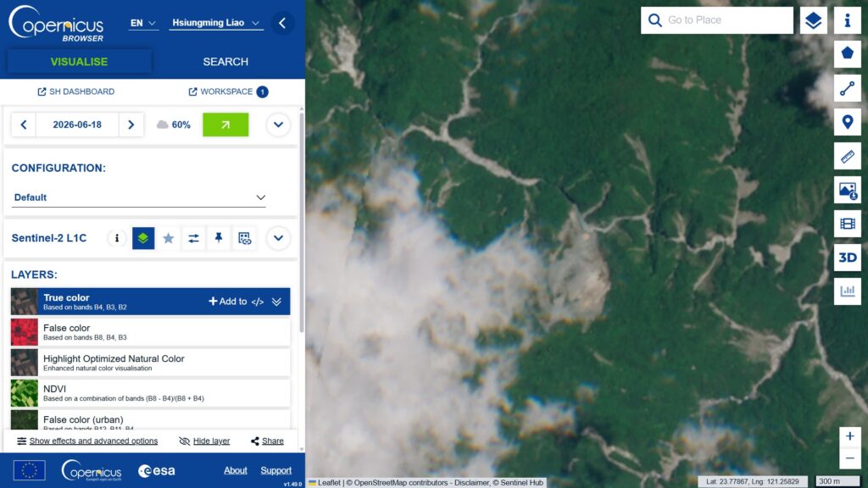Click the 2026-06-18 date field

coord(77,125)
